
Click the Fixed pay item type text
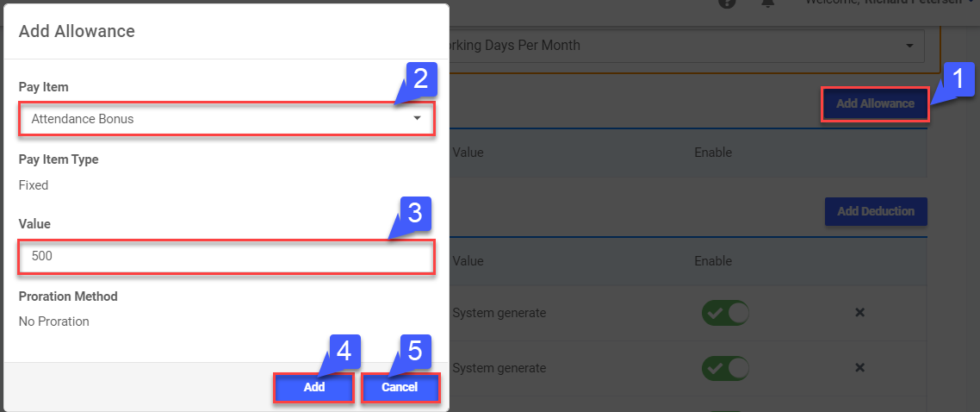34,185
